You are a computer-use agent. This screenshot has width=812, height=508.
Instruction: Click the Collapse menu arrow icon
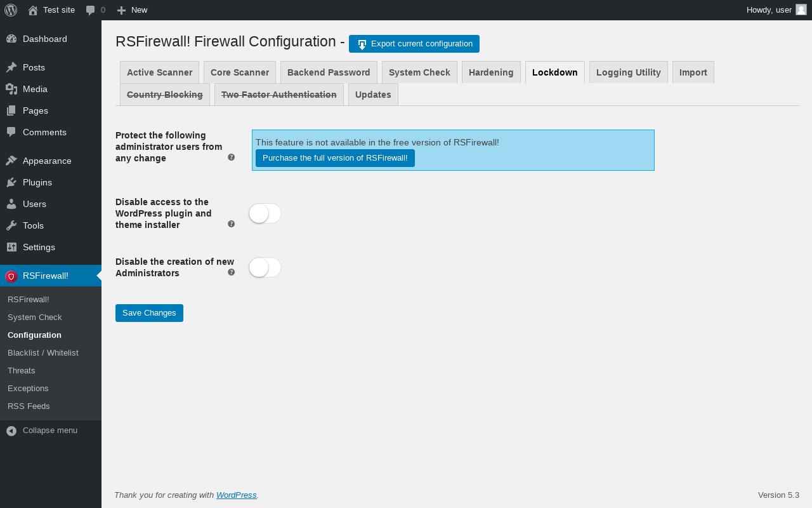11,431
